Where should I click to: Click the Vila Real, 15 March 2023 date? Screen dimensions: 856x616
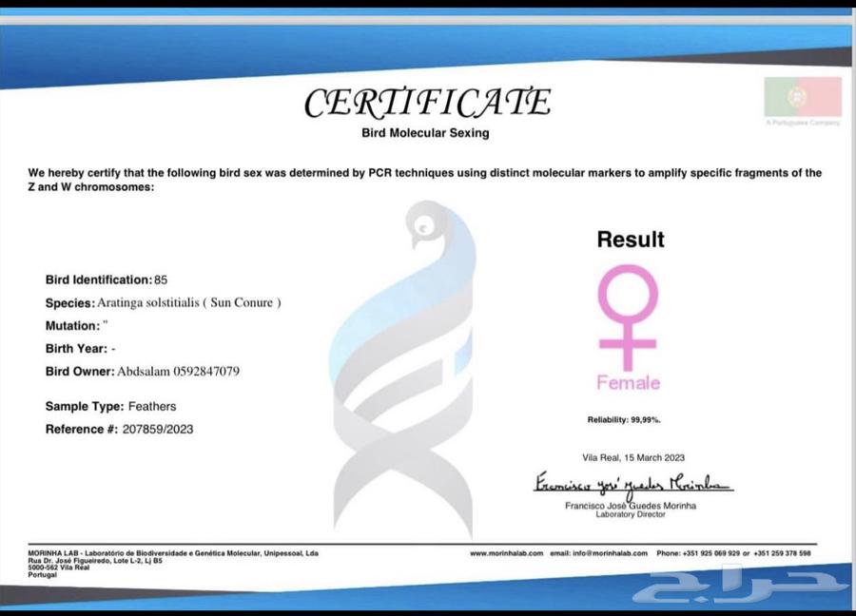632,457
